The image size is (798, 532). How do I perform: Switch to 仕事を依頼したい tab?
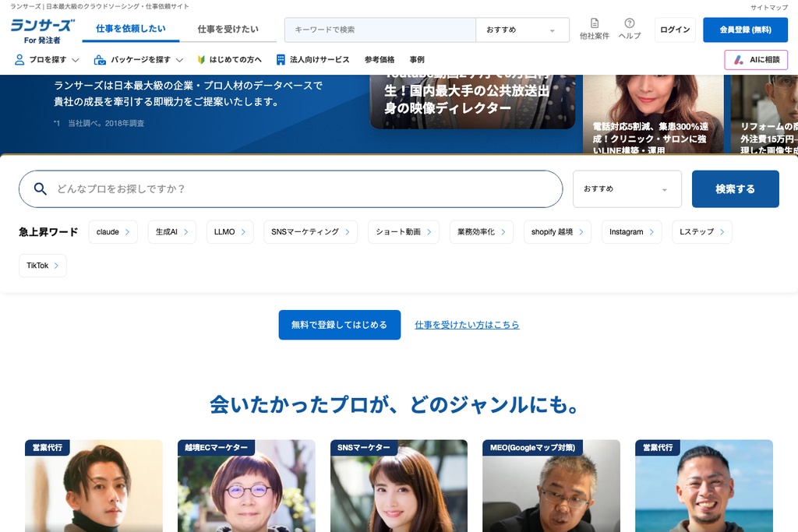[x=131, y=29]
